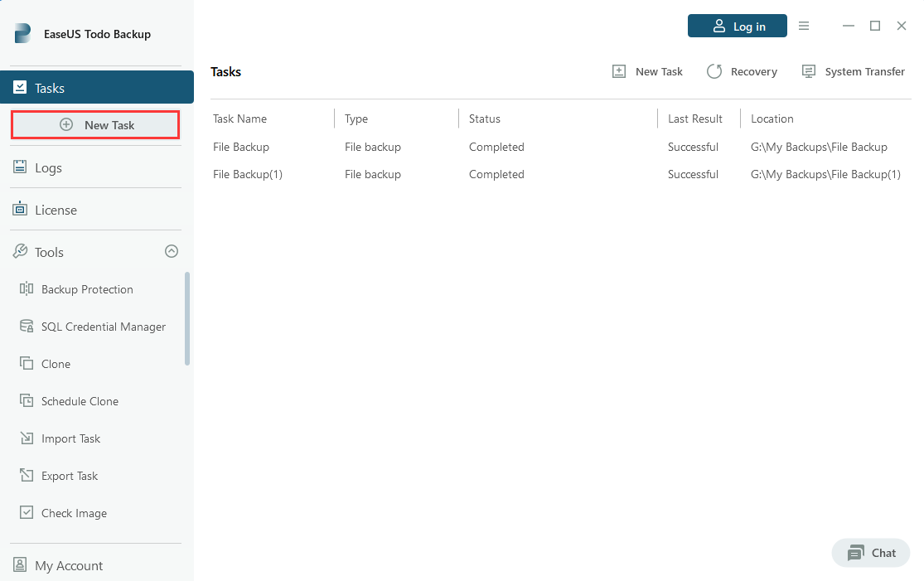Open the Chat button

tap(871, 553)
